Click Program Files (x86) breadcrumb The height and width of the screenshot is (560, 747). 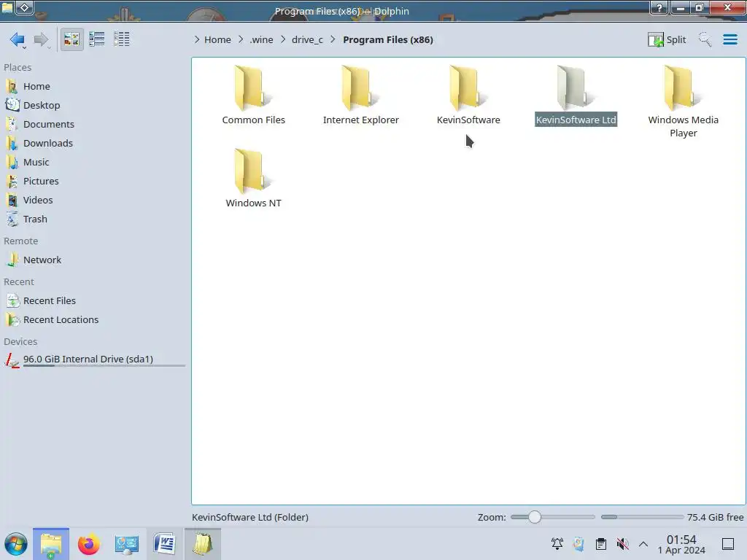click(388, 39)
